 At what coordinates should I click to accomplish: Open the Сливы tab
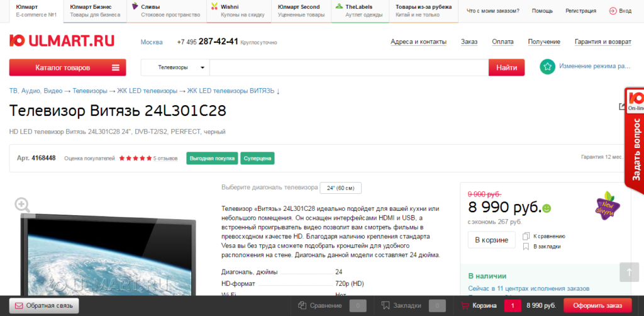[167, 11]
